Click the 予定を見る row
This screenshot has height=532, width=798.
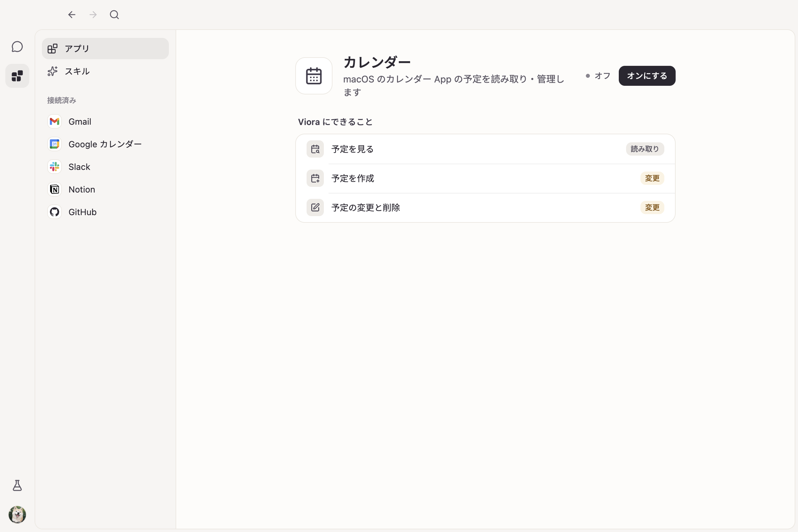485,149
